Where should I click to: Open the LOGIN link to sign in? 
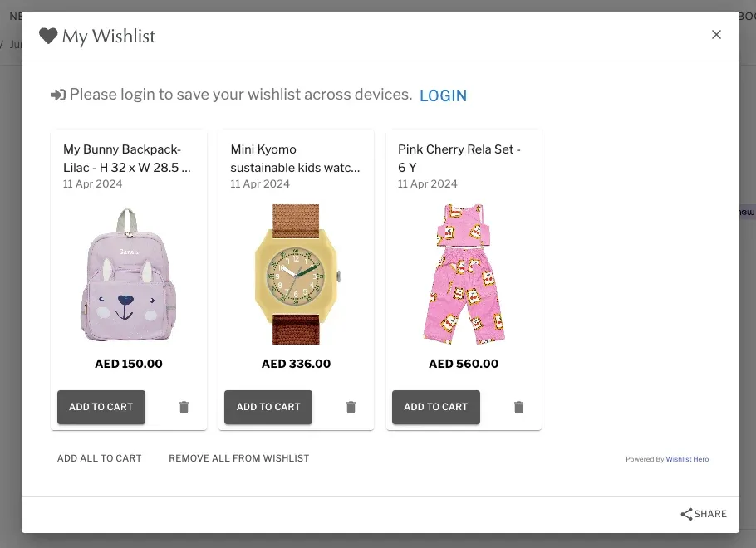point(444,95)
